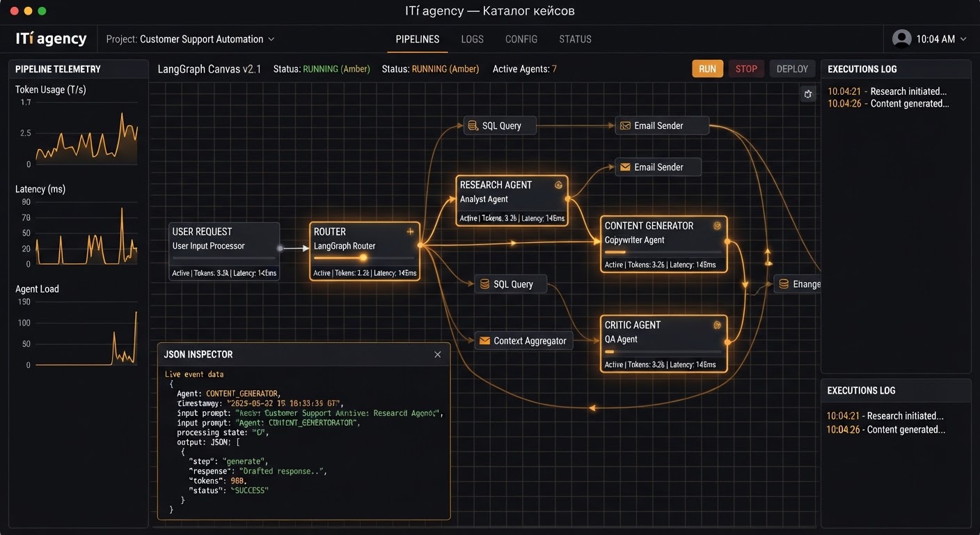Start the pipeline with the RUN button
Screen dimensions: 980x535
(x=707, y=69)
